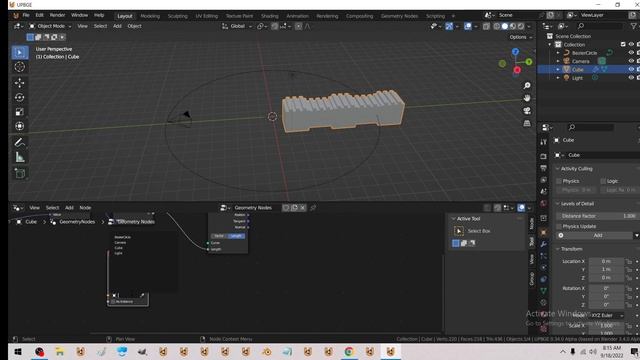Open the Modifier wrench properties tab
This screenshot has width=640, height=360.
543,244
